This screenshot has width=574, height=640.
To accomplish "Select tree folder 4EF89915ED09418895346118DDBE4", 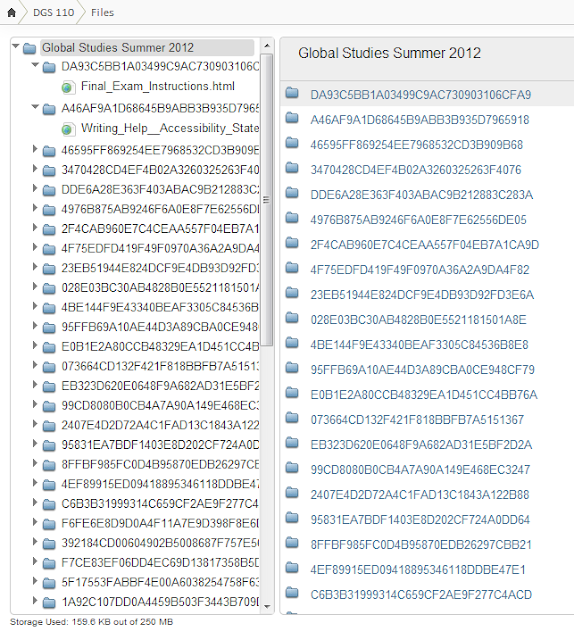I will [160, 484].
